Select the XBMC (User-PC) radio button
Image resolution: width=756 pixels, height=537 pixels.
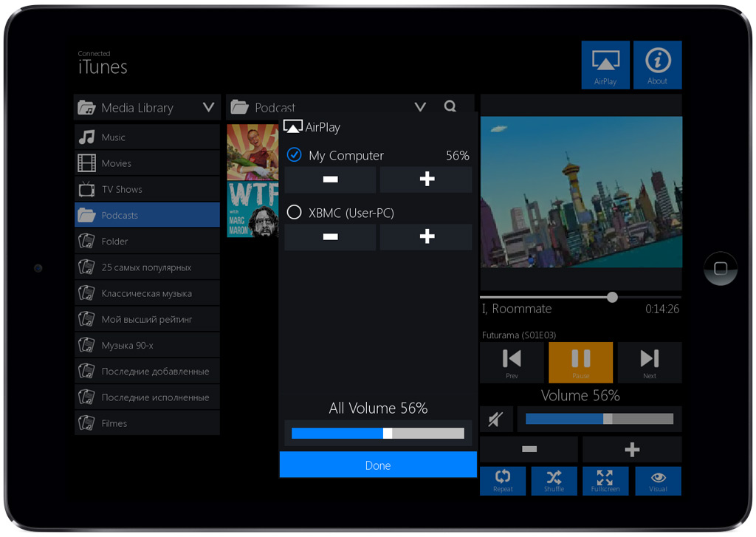294,213
